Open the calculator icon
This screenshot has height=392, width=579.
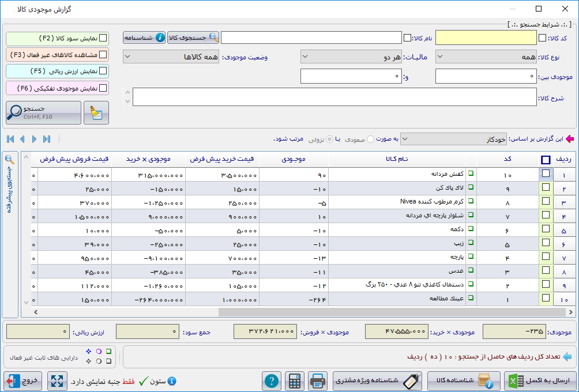[295, 381]
